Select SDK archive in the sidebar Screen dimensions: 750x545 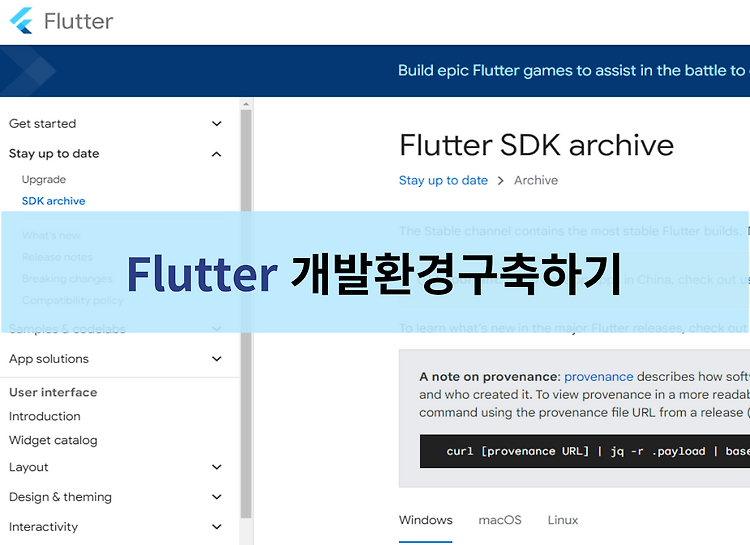[54, 201]
